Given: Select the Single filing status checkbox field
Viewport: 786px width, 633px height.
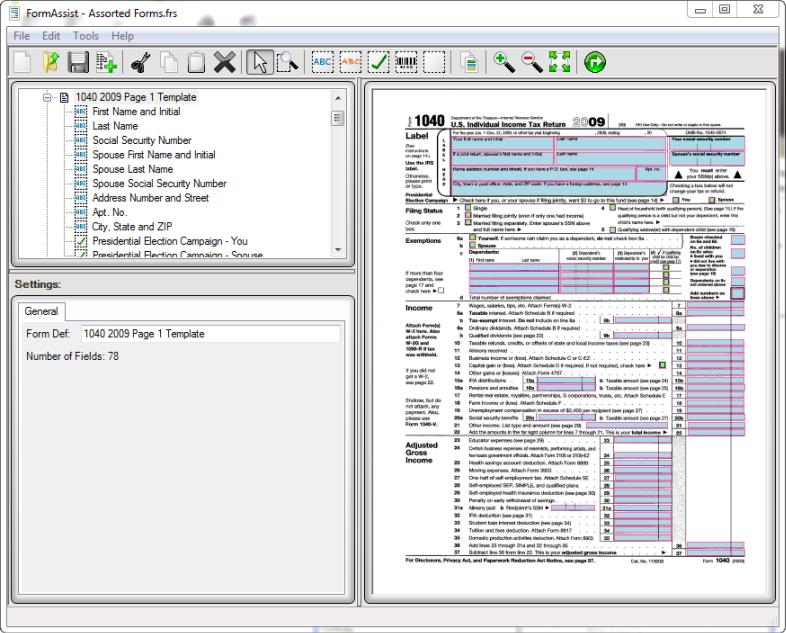Looking at the screenshot, I should pyautogui.click(x=468, y=207).
